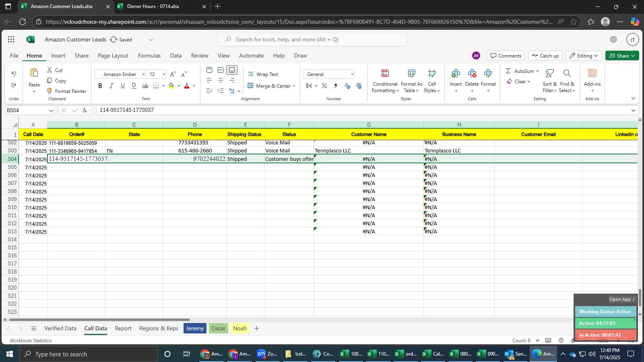Viewport: 644px width, 362px height.
Task: Toggle Underline formatting
Action: [x=123, y=86]
